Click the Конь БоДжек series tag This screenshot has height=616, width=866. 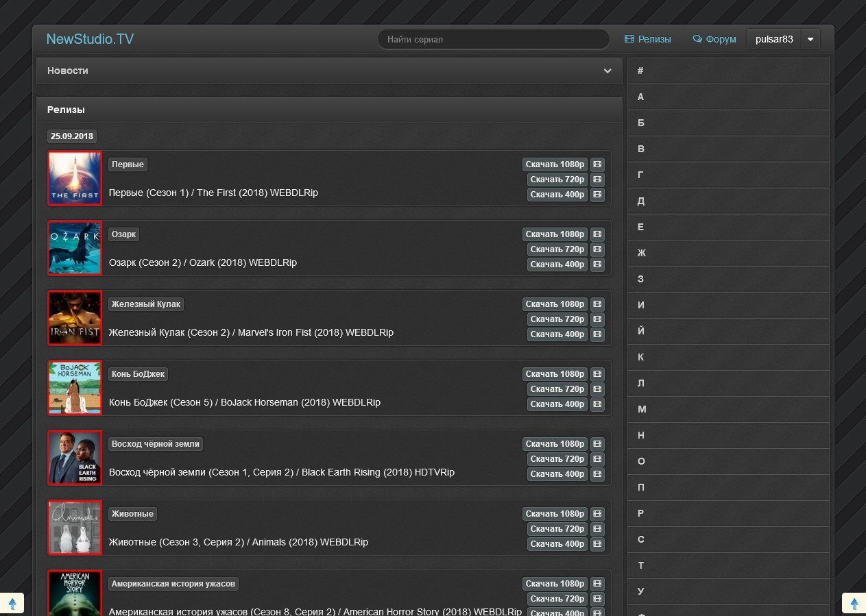(x=139, y=374)
